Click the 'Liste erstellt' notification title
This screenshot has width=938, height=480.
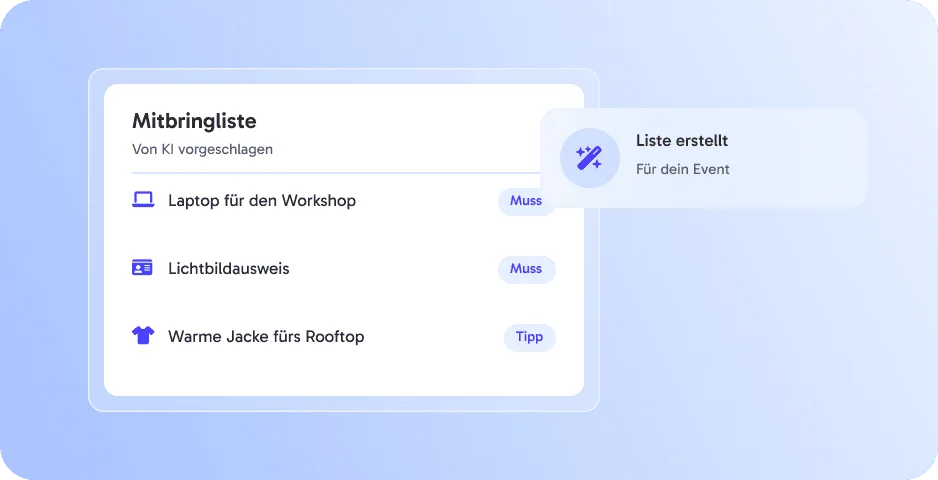coord(682,141)
